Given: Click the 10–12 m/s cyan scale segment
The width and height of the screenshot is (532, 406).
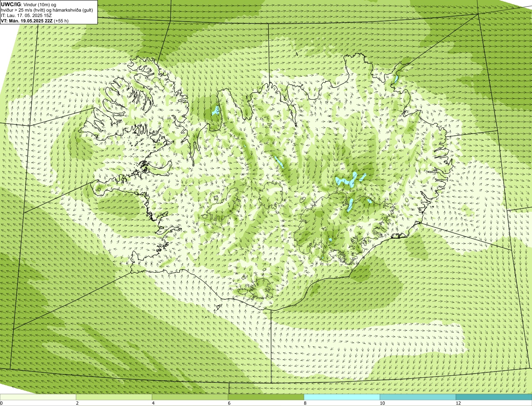Looking at the screenshot, I should (418, 397).
